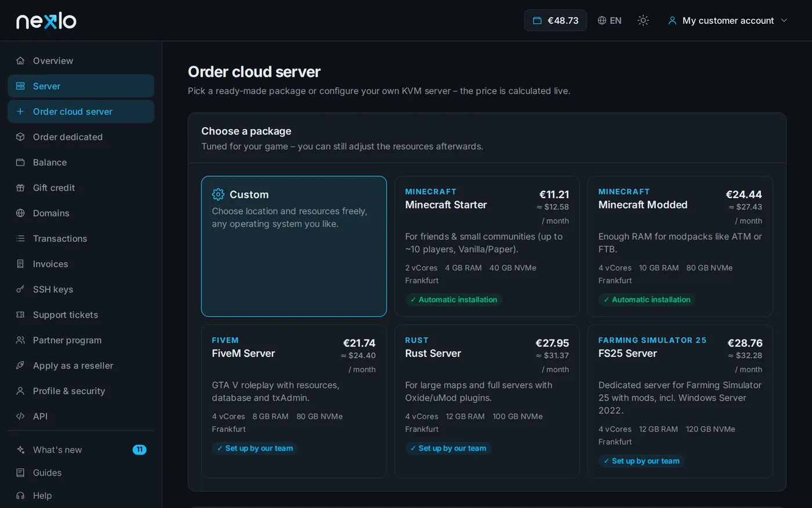Open Profile & security settings
This screenshot has height=508, width=812.
[x=81, y=391]
